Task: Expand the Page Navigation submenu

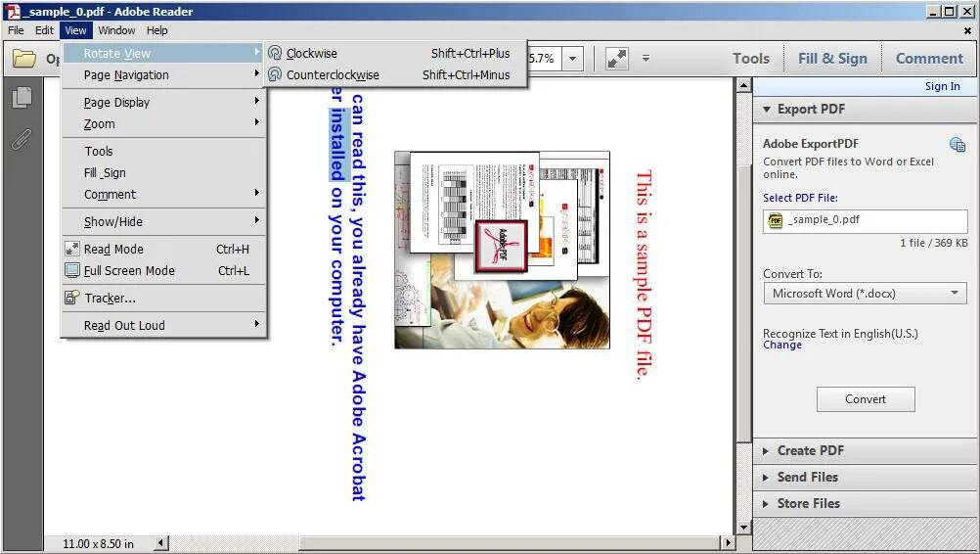Action: pos(164,75)
